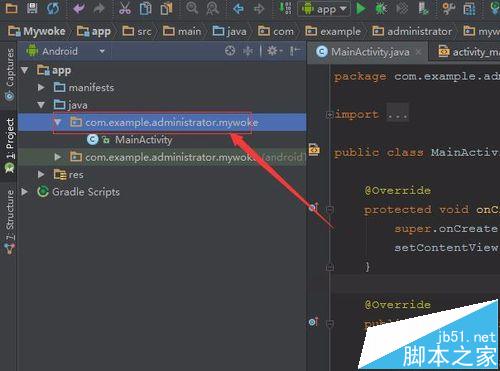Click the Sync Project with Gradle icon

coord(469,9)
